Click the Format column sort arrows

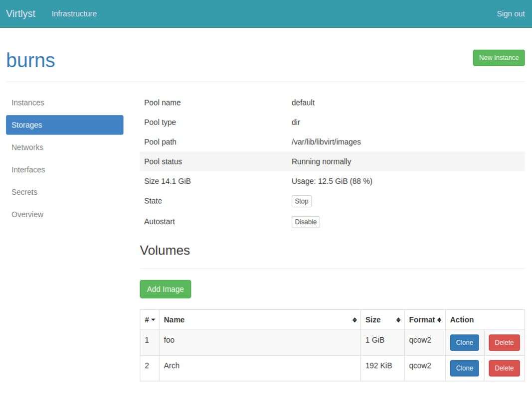coord(439,320)
